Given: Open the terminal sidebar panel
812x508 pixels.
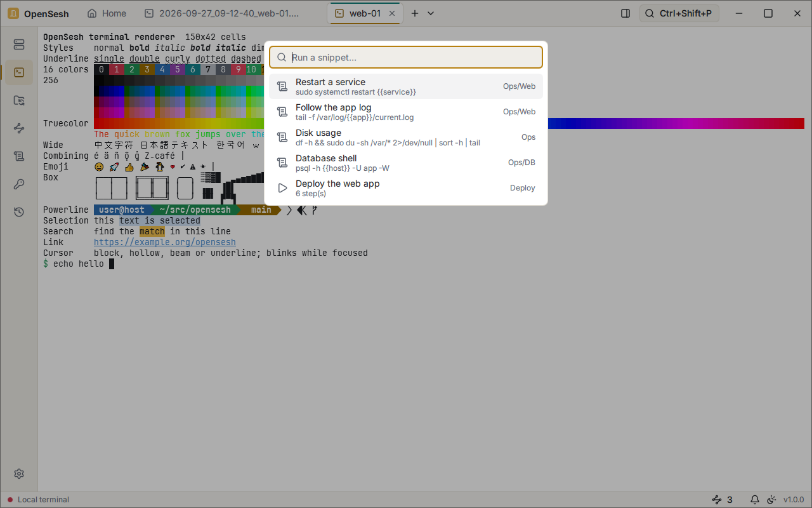Looking at the screenshot, I should pos(19,72).
